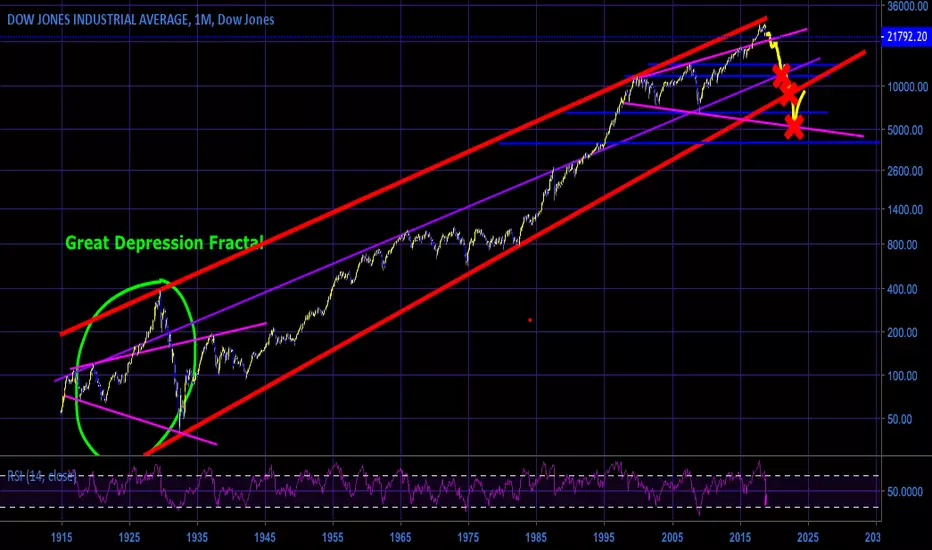932x550 pixels.
Task: Click the 36000.00 price axis label
Action: coord(908,7)
